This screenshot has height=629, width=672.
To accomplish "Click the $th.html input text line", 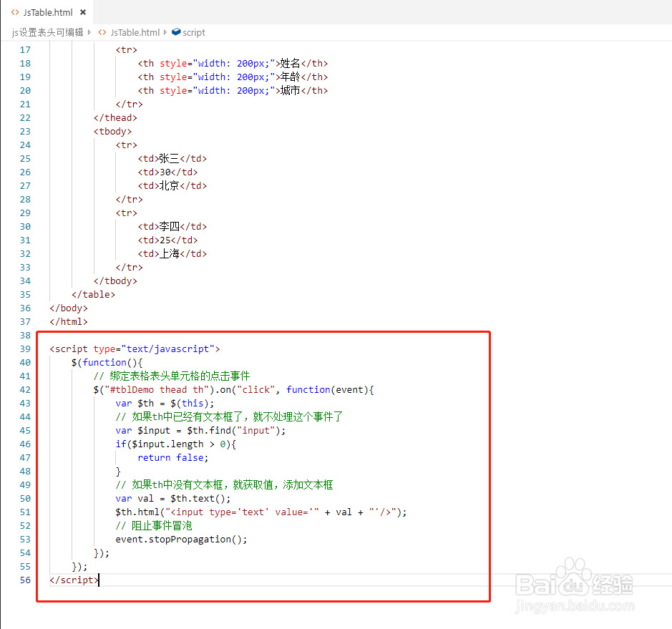I will pos(261,512).
